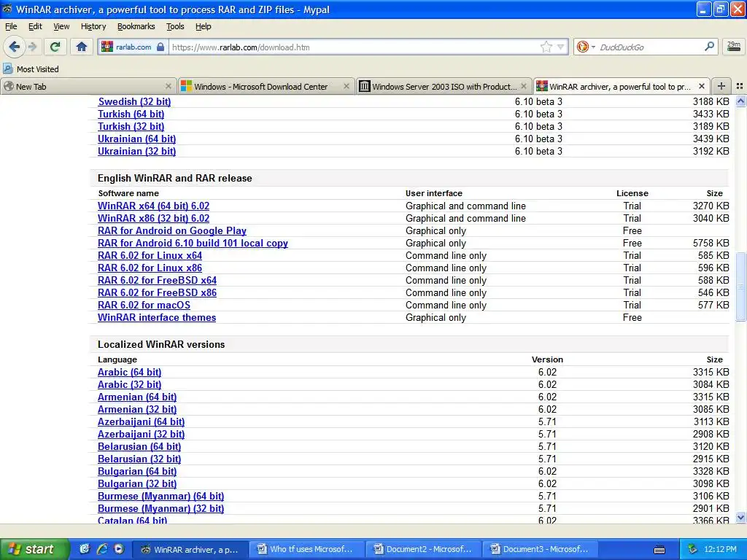Click the DuckDuckGo search engine icon
The height and width of the screenshot is (560, 747).
click(x=582, y=47)
